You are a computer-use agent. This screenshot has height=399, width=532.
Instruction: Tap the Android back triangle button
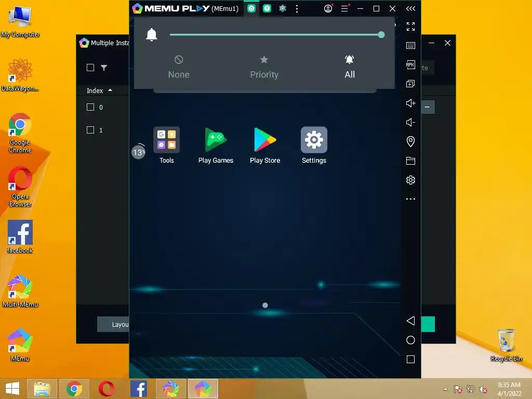click(x=410, y=321)
